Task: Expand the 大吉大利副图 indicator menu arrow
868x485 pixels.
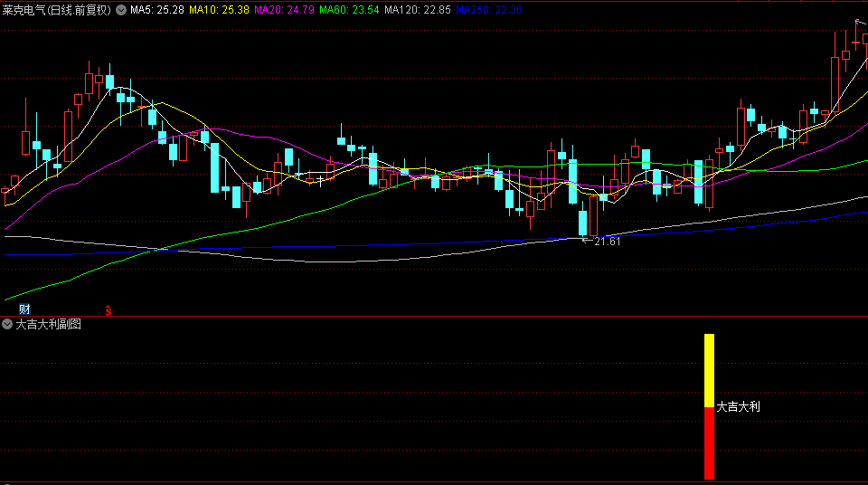Action: [x=7, y=324]
